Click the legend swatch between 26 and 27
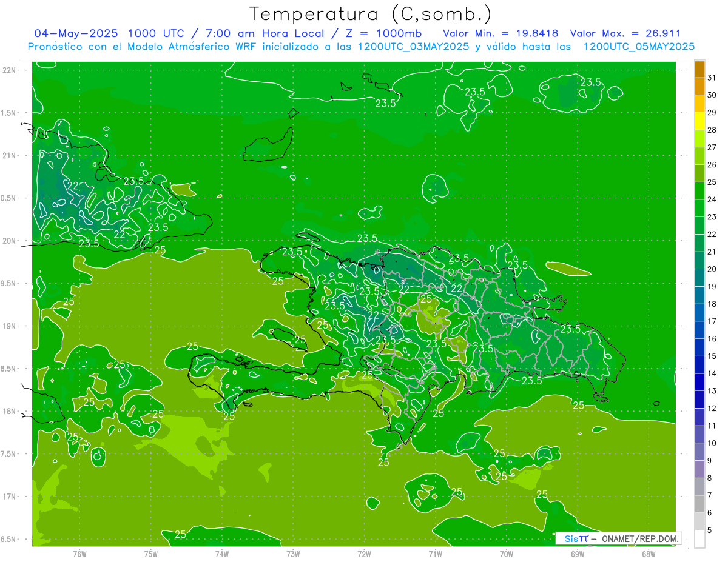 point(699,156)
